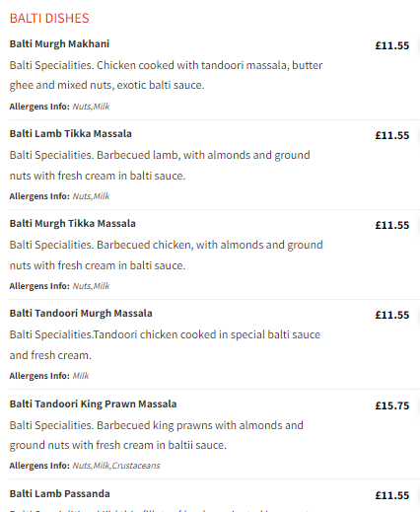This screenshot has height=512, width=420.
Task: Click Tandoori chicken special balti sauce description
Action: coord(165,344)
